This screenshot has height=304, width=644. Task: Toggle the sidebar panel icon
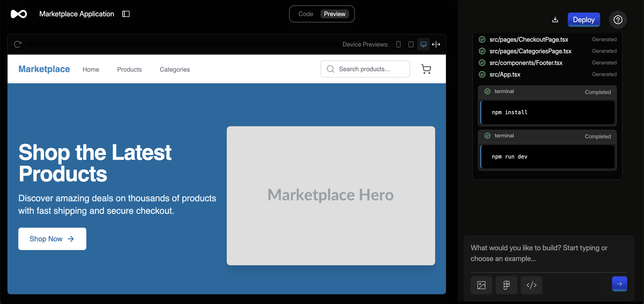click(126, 14)
